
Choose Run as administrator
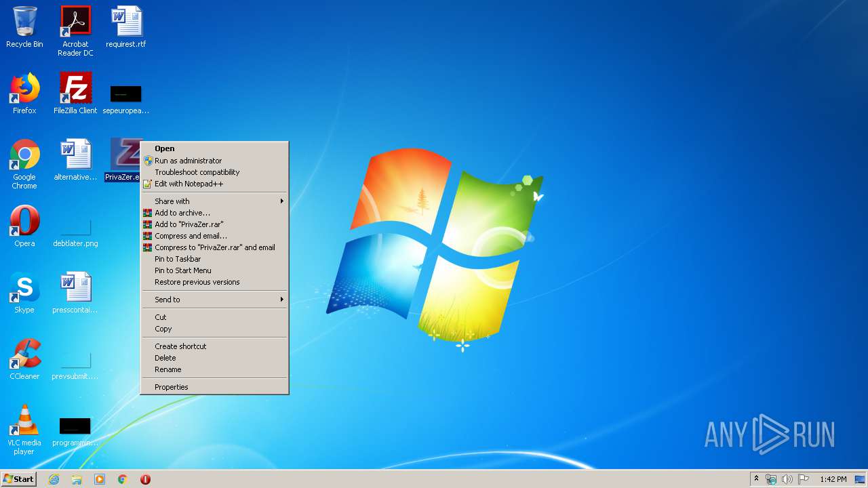pyautogui.click(x=214, y=161)
